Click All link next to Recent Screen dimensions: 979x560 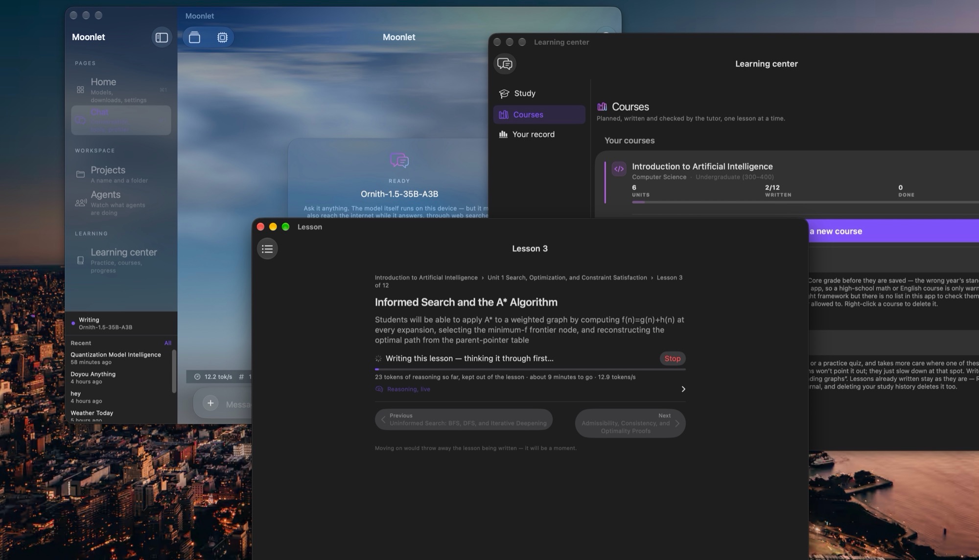pos(168,343)
